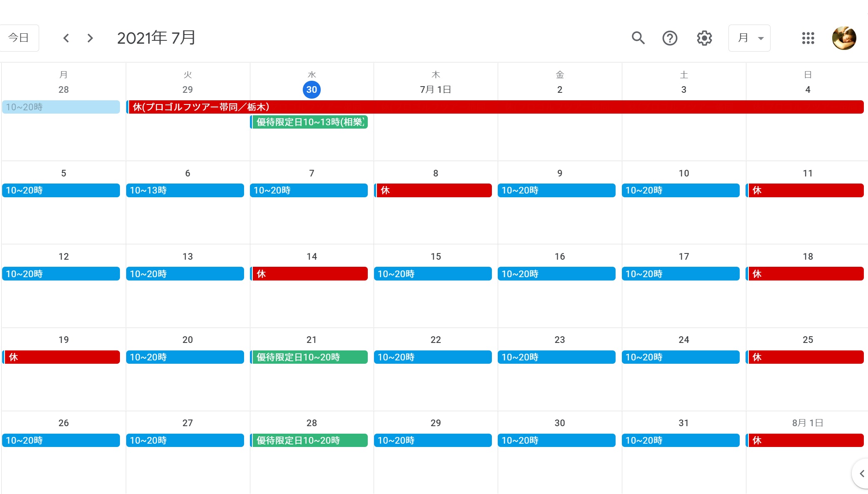
Task: Open the 10~20時 event on July 9
Action: [x=556, y=190]
